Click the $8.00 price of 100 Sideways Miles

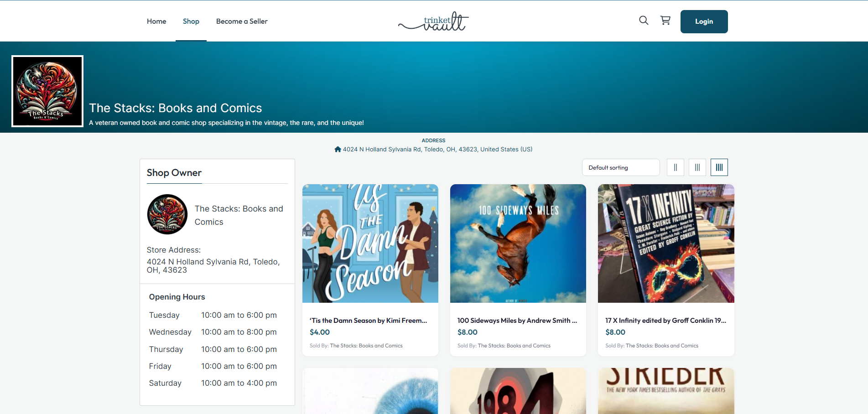[468, 332]
